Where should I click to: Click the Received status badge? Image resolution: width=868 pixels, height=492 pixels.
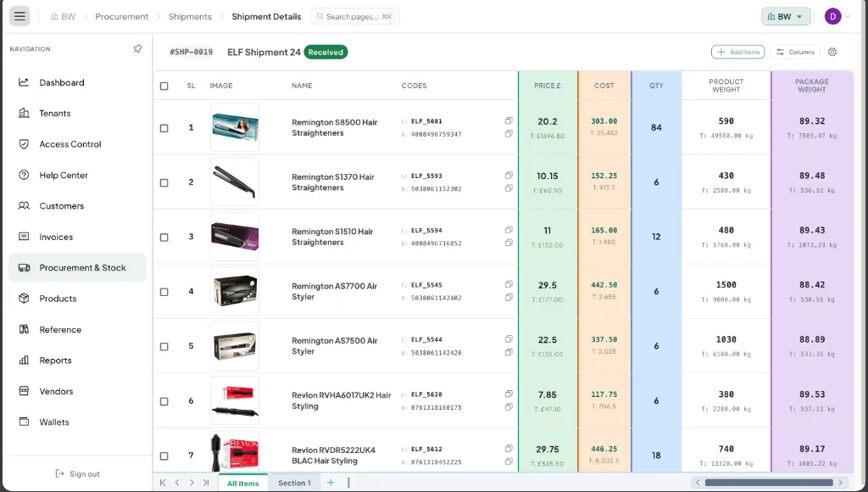[x=325, y=52]
